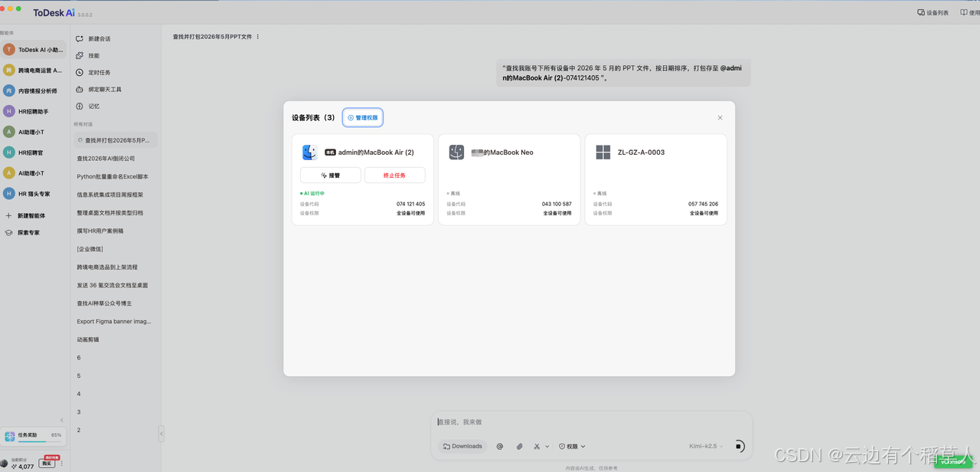Click device code 043 100 587
This screenshot has width=980, height=472.
tap(557, 204)
